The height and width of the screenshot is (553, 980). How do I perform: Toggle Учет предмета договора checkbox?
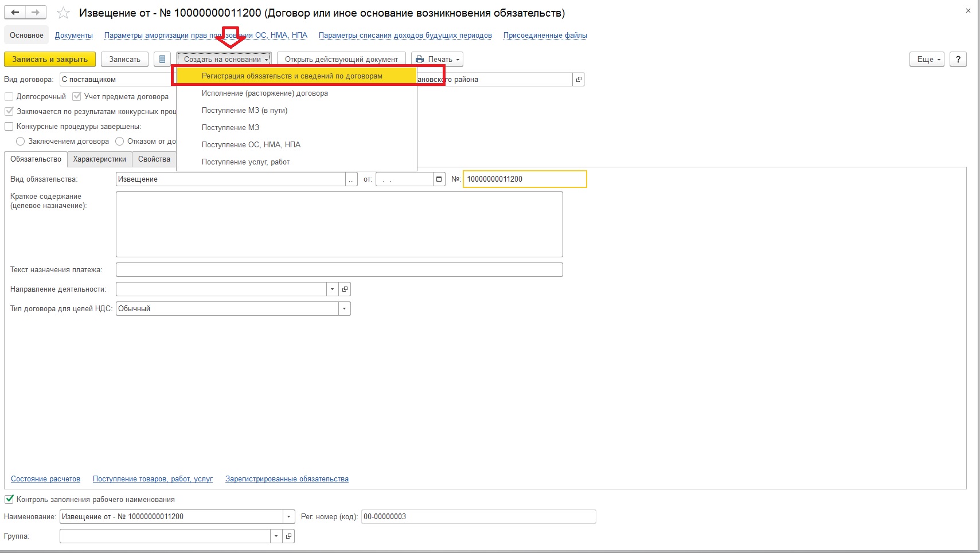coord(76,96)
